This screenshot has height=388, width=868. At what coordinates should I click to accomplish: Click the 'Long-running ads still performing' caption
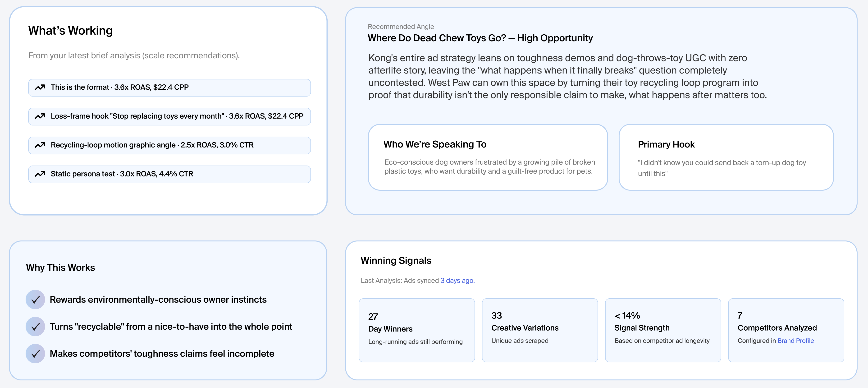pos(415,342)
